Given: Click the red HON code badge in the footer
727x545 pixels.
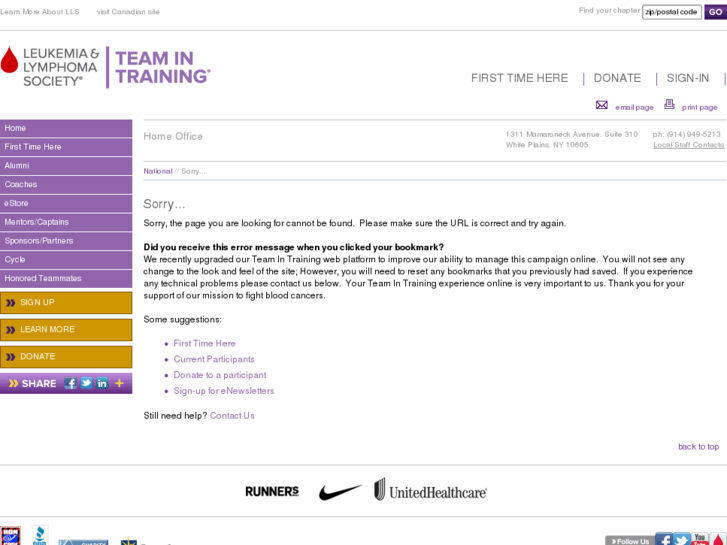Looking at the screenshot, I should (10, 536).
